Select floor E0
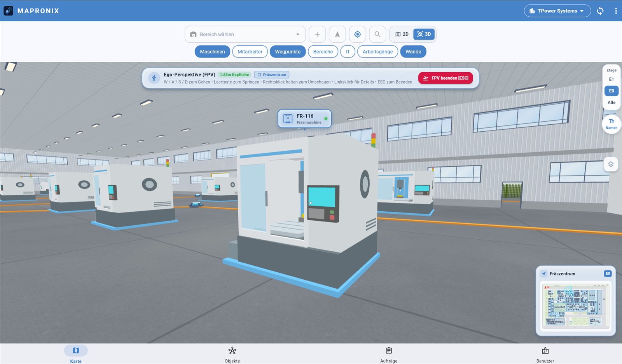The width and height of the screenshot is (622, 364). pos(612,91)
